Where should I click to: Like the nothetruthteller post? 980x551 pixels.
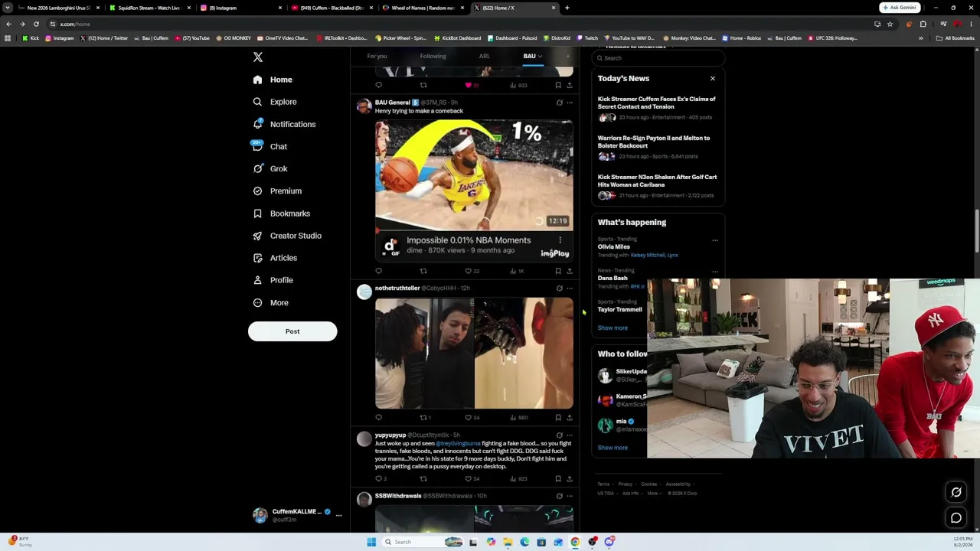pyautogui.click(x=469, y=418)
